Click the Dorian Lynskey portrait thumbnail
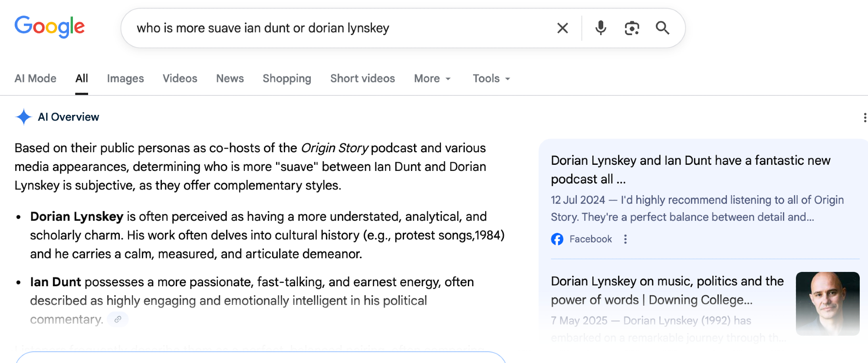This screenshot has width=868, height=363. pos(827,304)
